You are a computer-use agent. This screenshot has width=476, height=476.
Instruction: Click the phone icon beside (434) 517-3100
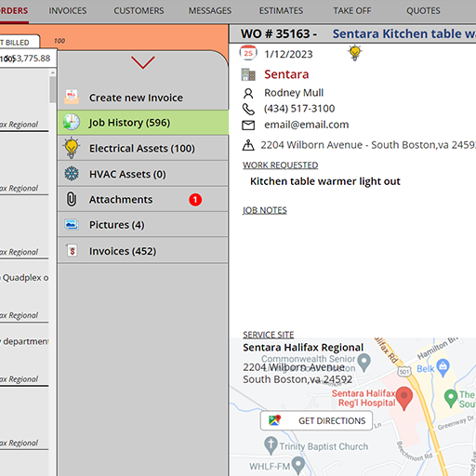point(248,109)
